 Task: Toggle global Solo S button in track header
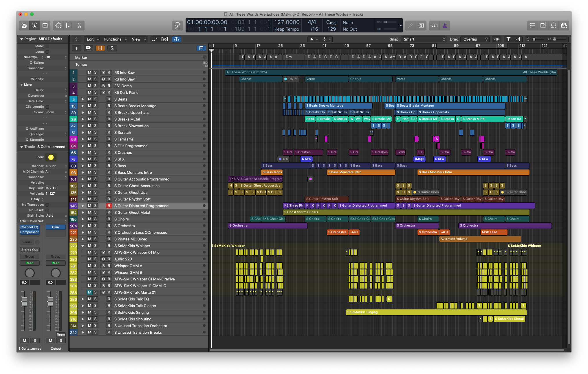tap(112, 48)
